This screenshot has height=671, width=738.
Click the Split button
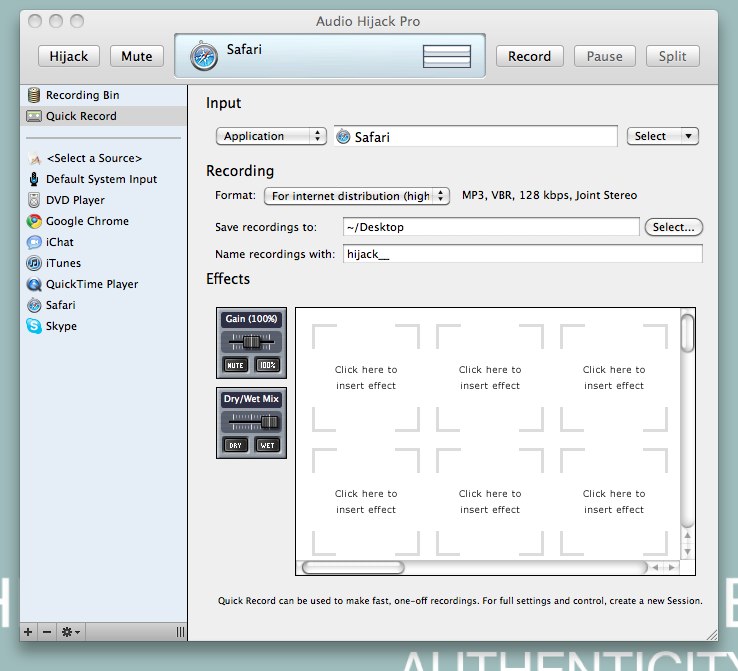pyautogui.click(x=673, y=56)
